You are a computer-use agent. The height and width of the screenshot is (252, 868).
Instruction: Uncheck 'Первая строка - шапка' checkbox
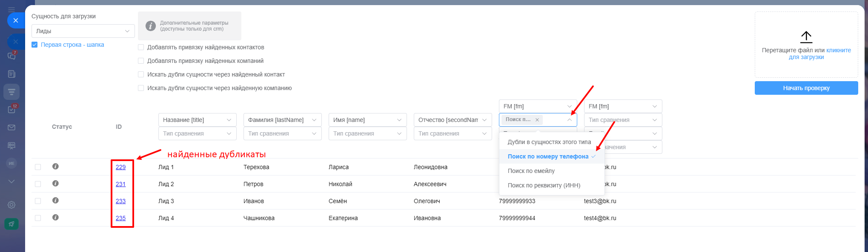tap(34, 45)
